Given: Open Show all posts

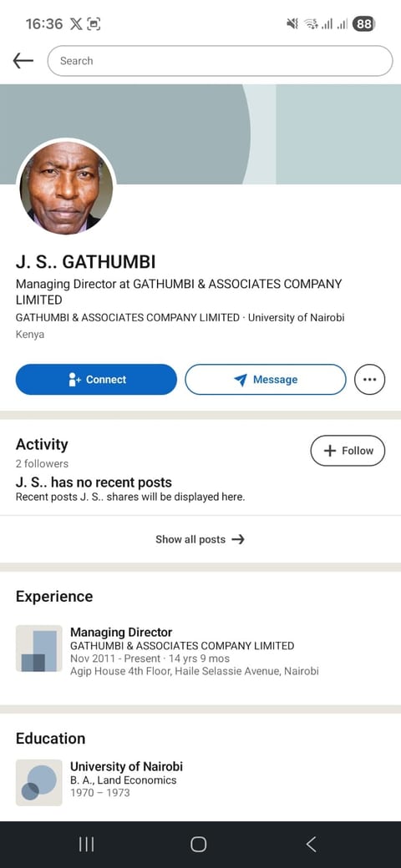Looking at the screenshot, I should pyautogui.click(x=200, y=539).
